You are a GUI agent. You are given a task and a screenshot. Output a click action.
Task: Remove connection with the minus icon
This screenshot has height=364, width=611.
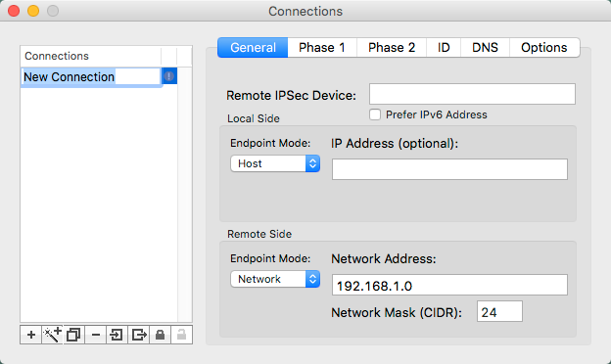(x=96, y=335)
